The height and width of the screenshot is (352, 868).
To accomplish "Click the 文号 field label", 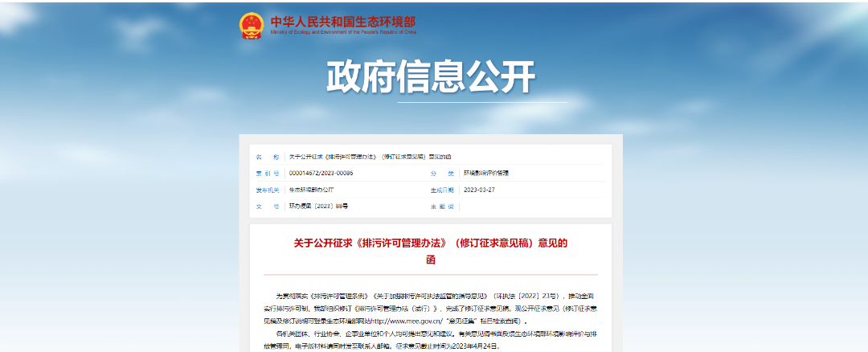I will [x=267, y=207].
